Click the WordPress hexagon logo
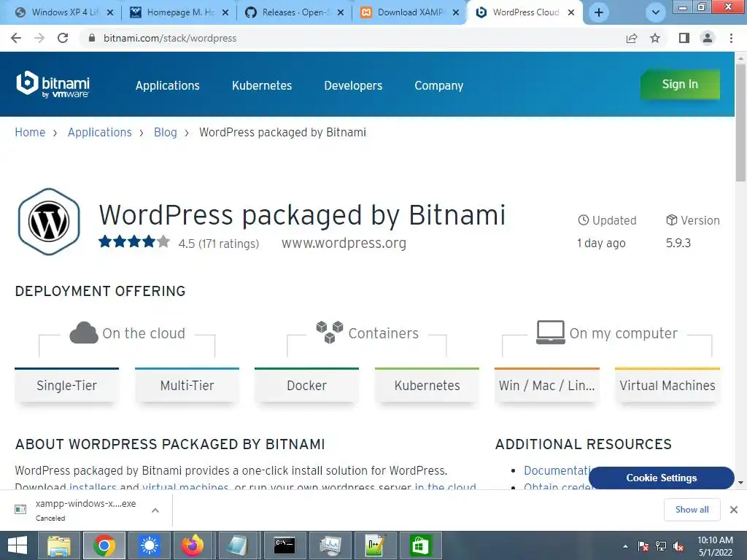 click(49, 222)
